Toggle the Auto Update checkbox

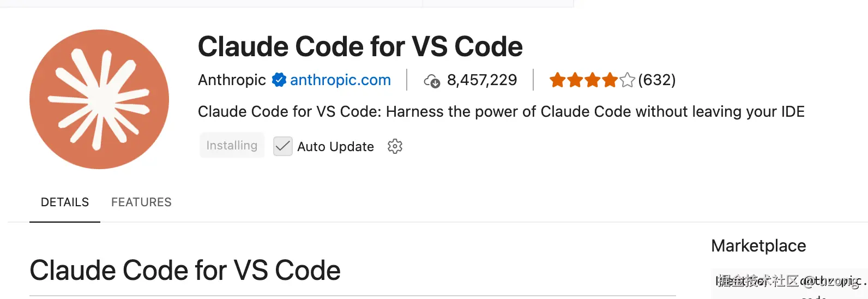coord(283,146)
